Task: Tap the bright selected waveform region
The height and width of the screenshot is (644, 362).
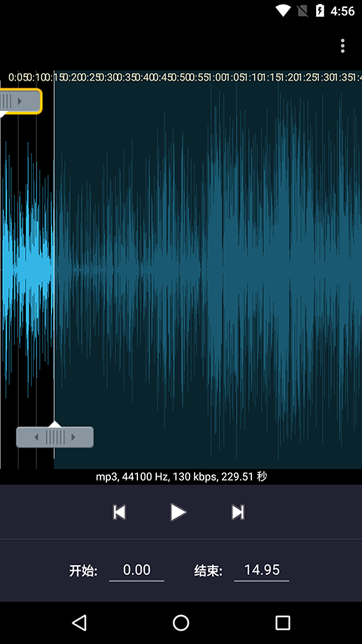Action: 28,267
